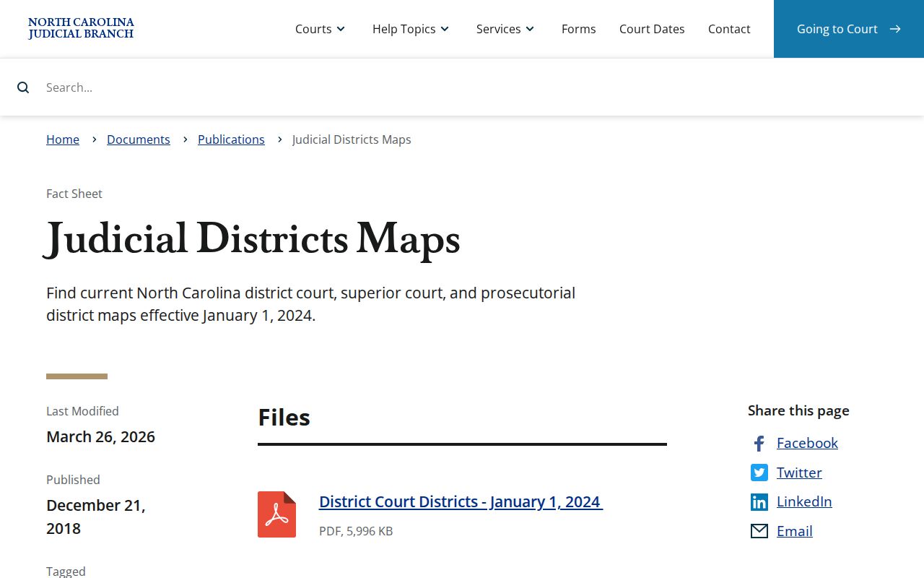Click the Fact Sheet label
924x578 pixels.
pos(74,194)
